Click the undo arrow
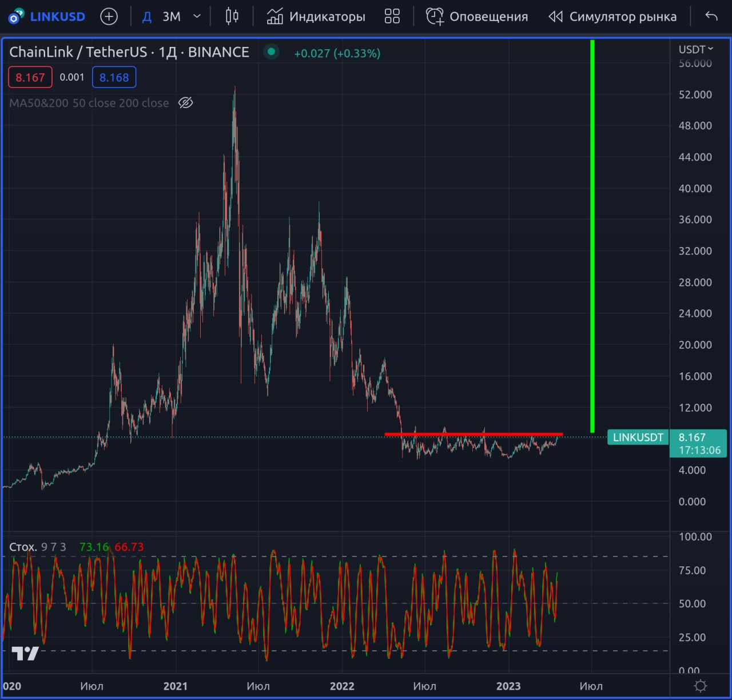 [711, 17]
